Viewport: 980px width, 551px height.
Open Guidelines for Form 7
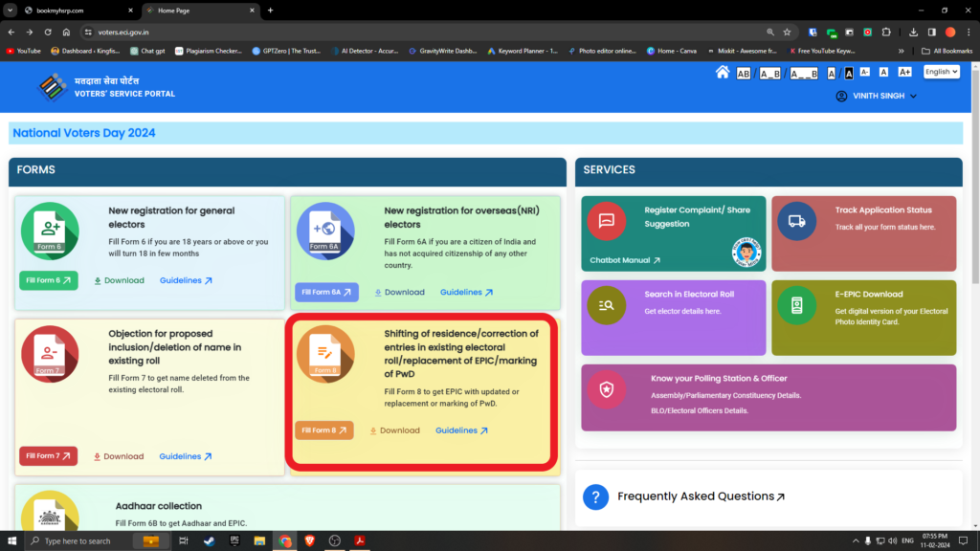186,456
